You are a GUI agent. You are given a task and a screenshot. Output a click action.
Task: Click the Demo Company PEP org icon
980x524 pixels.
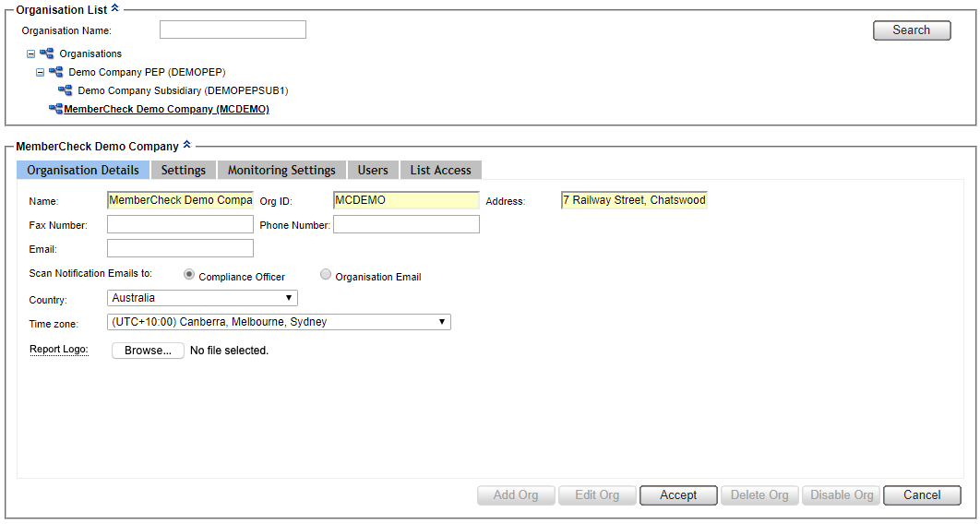pyautogui.click(x=56, y=72)
